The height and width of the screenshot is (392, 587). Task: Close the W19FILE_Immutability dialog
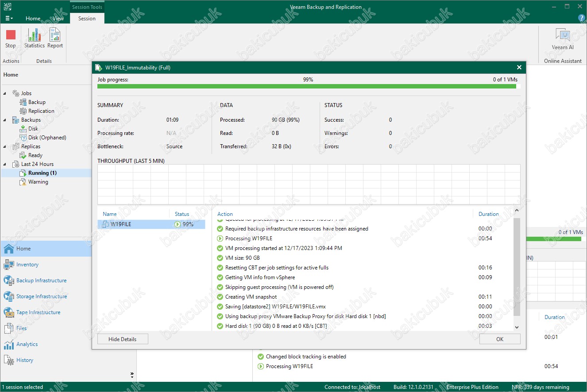coord(519,67)
